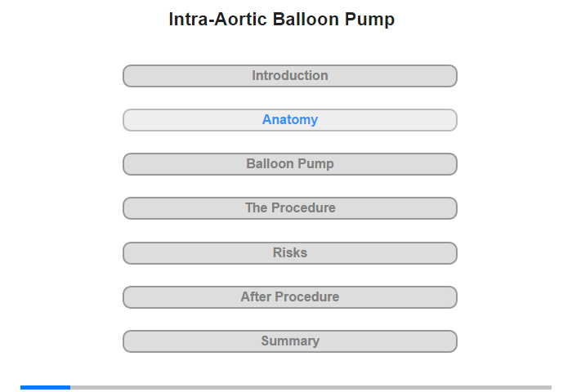This screenshot has width=572, height=392.
Task: Jump to the After Procedure section
Action: (x=290, y=297)
